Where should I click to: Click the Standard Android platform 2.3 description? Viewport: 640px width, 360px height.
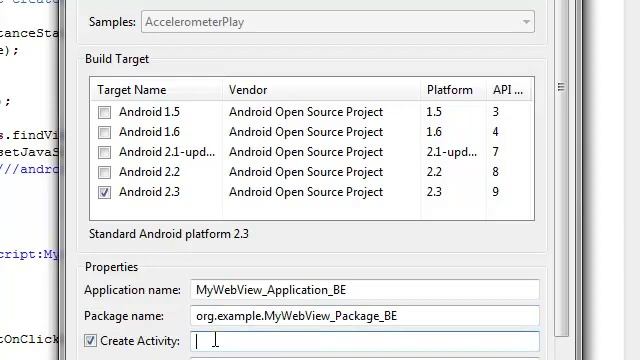coord(169,234)
